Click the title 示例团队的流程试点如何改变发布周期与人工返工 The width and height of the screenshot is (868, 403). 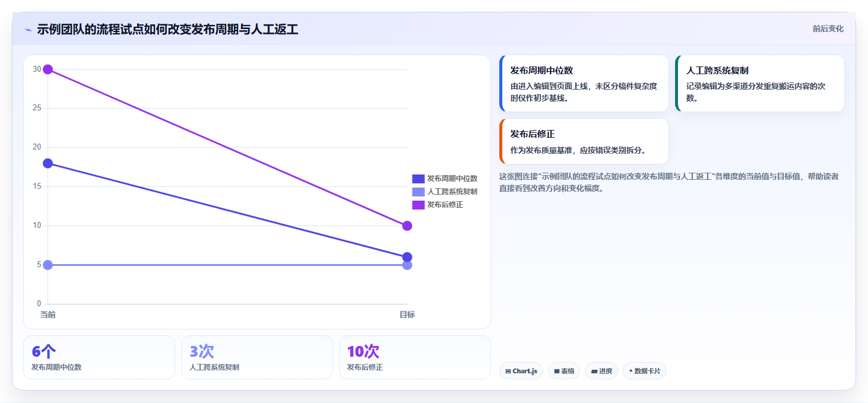tap(167, 29)
